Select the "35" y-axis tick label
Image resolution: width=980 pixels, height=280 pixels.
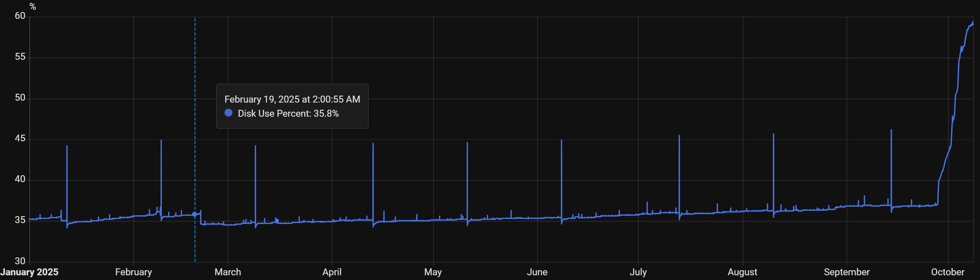[20, 220]
